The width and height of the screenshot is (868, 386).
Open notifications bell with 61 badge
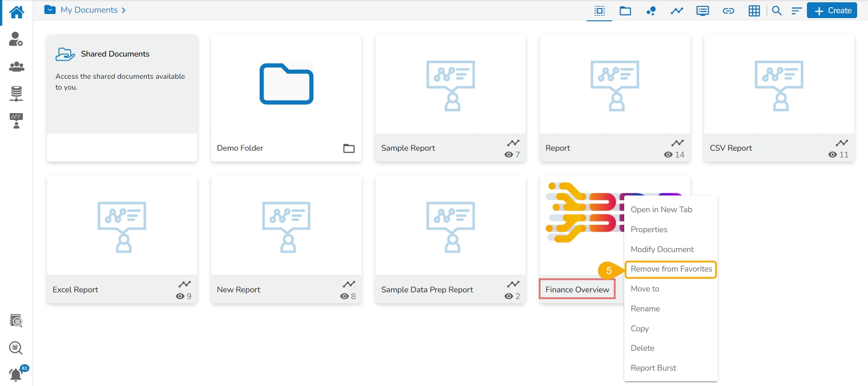[16, 375]
